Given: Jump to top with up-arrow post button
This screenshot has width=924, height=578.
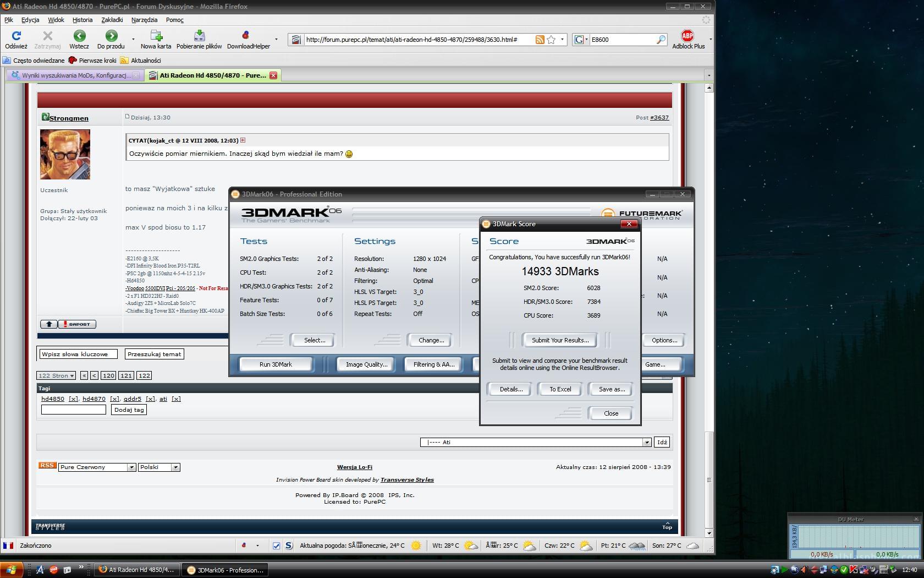Looking at the screenshot, I should (x=49, y=324).
